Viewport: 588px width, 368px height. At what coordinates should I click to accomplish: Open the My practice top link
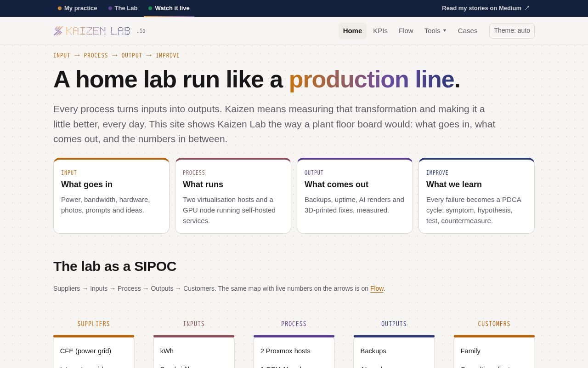click(77, 8)
